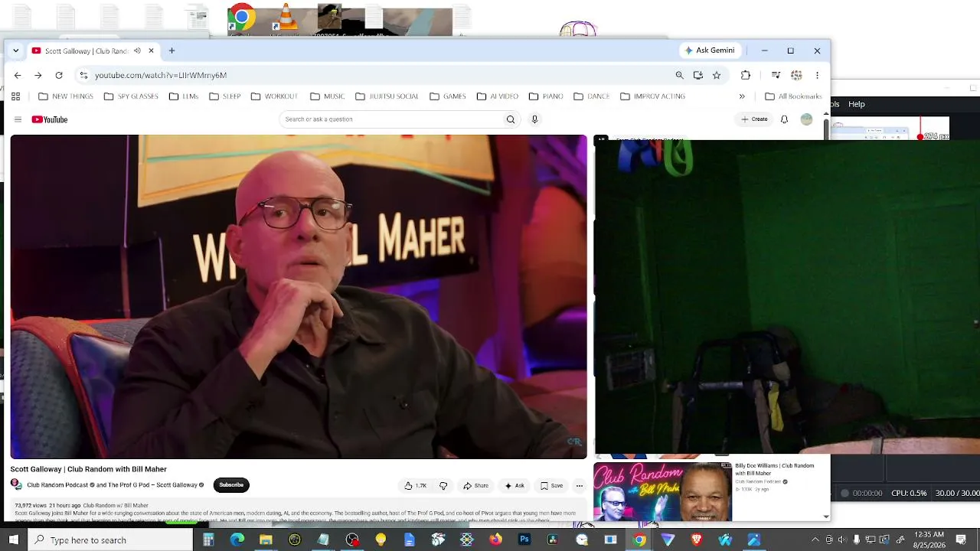The image size is (980, 551).
Task: Open Firefox from the taskbar
Action: [495, 540]
